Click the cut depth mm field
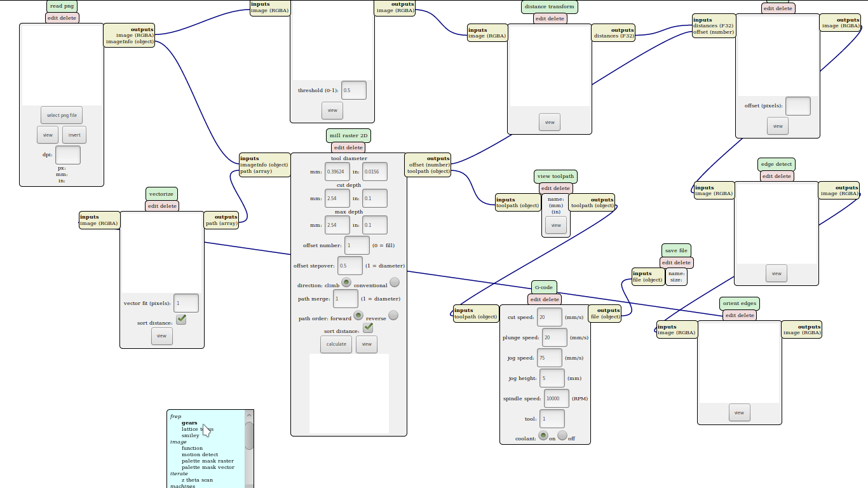Screen dimensions: 868x488 click(337, 198)
